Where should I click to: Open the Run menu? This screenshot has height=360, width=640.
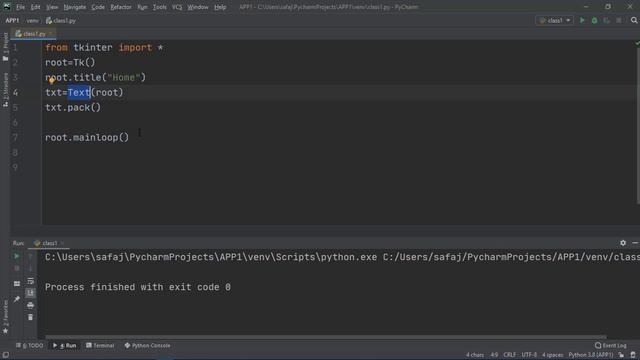(142, 7)
